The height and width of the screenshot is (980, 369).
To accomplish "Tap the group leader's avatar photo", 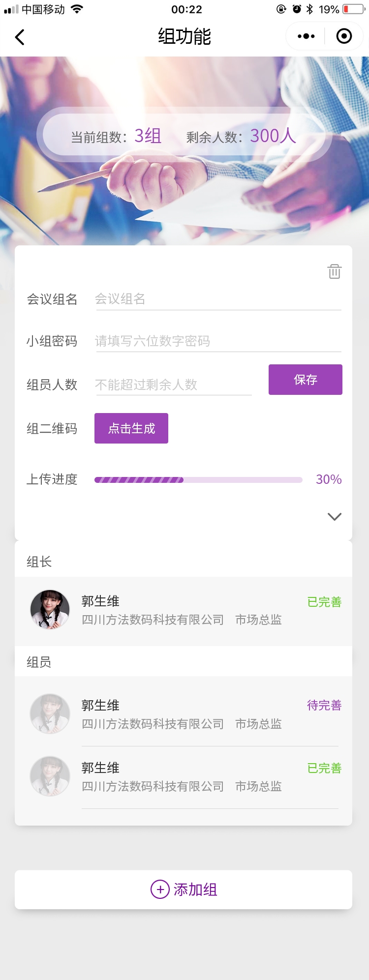I will [50, 610].
